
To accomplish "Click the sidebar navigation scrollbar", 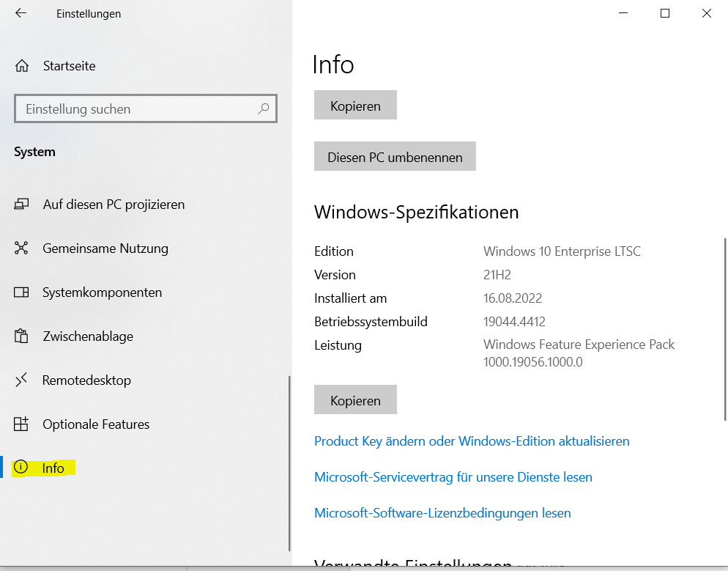I will [x=289, y=462].
